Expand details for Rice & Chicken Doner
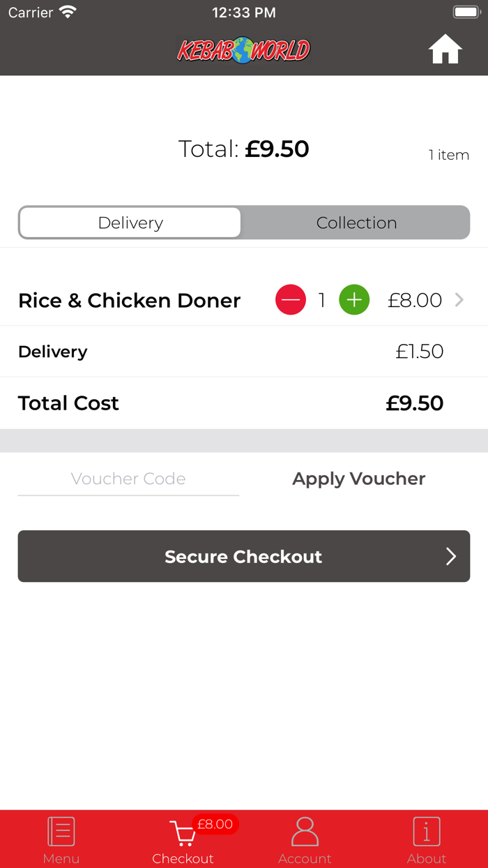This screenshot has height=868, width=488. point(459,299)
